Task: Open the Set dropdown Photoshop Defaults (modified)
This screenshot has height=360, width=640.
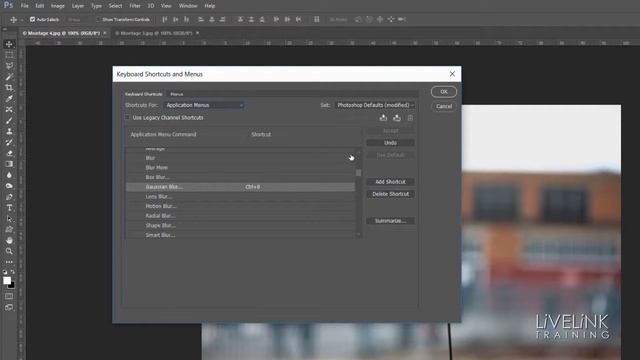Action: click(x=375, y=105)
